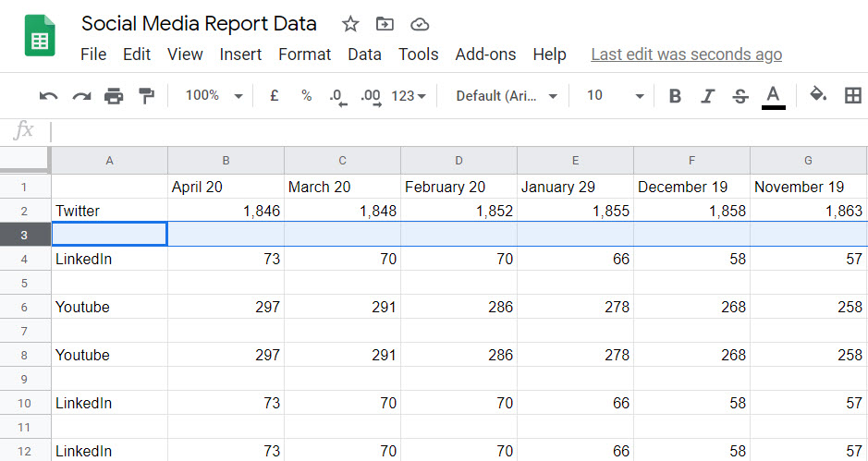Click the Format as percent button
This screenshot has height=461, width=868.
pyautogui.click(x=306, y=96)
